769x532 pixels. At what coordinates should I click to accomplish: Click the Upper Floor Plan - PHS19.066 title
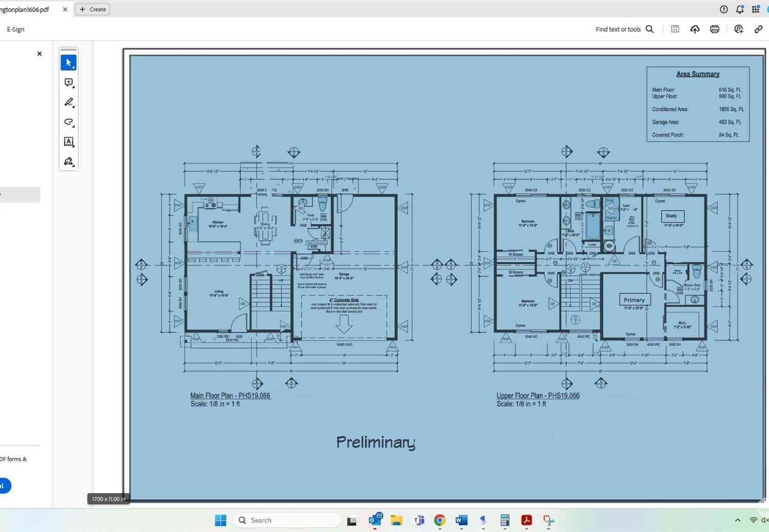(x=538, y=396)
